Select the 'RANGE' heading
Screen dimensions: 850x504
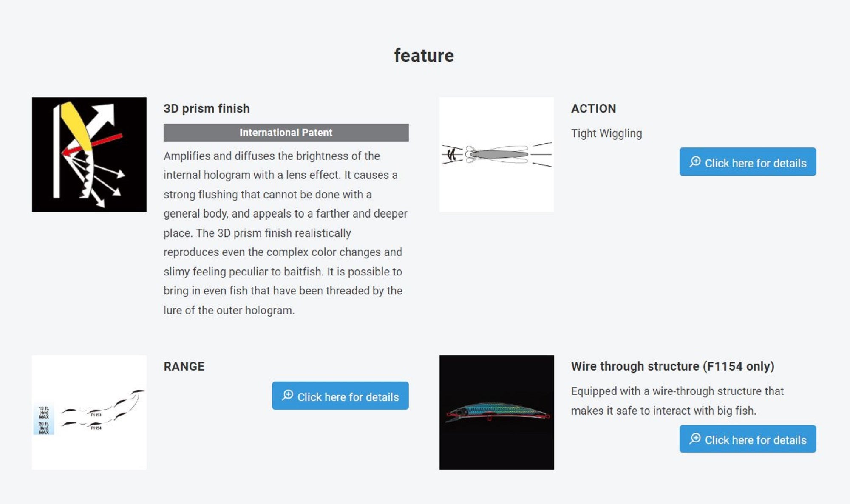[184, 366]
